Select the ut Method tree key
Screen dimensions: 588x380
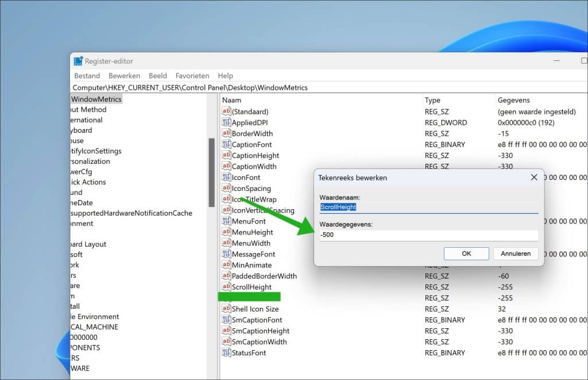click(x=88, y=110)
